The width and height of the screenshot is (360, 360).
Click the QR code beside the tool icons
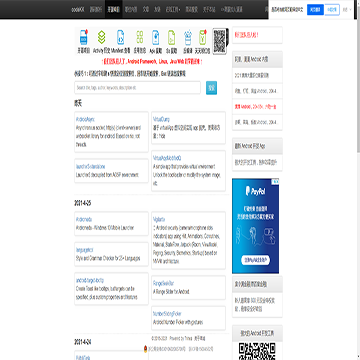coord(220,41)
